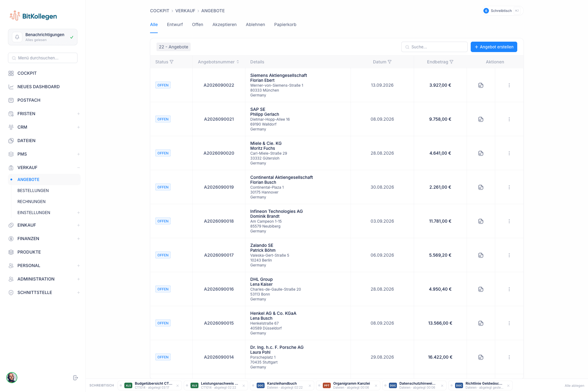Open actions menu for Miele offer
Viewport: 588px width, 392px height.
click(x=509, y=153)
